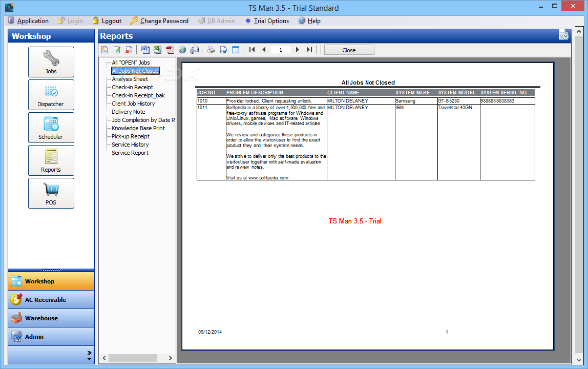The width and height of the screenshot is (588, 369).
Task: Email report as attachment icon
Action: 195,50
